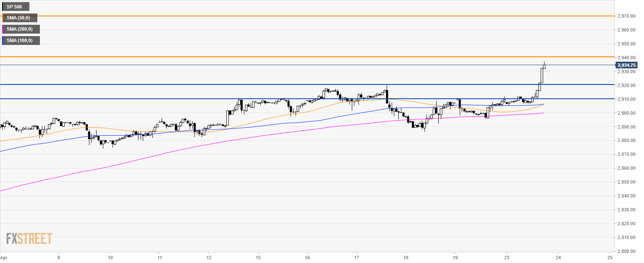This screenshot has width=644, height=263.
Task: Click the current price tag 2,934.75
Action: click(626, 65)
